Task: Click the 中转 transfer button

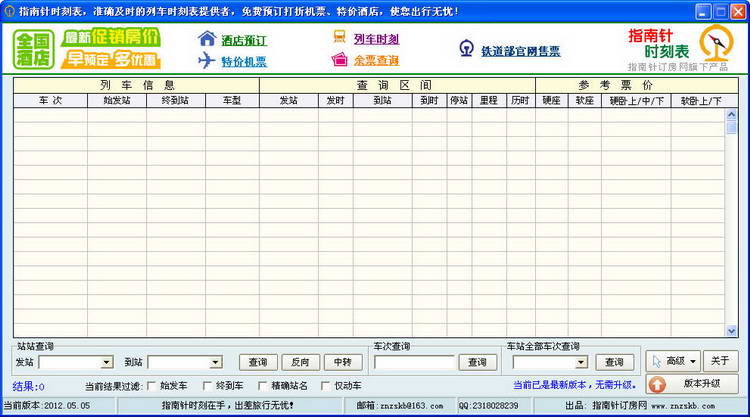Action: (343, 362)
